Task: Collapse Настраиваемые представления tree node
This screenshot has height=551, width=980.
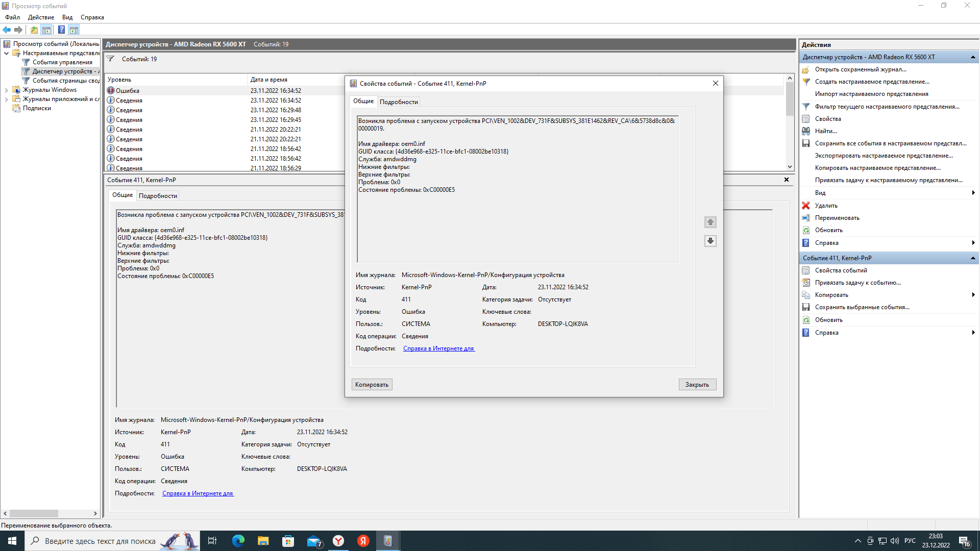Action: pyautogui.click(x=6, y=53)
